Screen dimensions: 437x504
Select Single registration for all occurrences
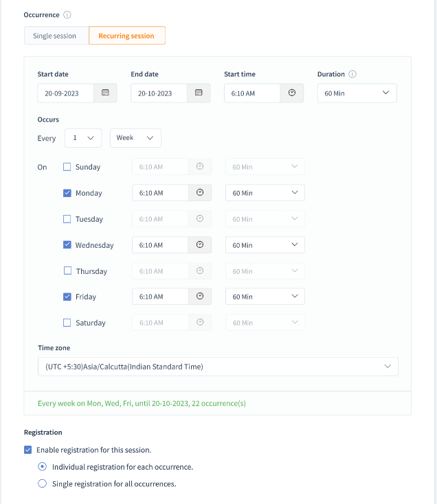[43, 483]
